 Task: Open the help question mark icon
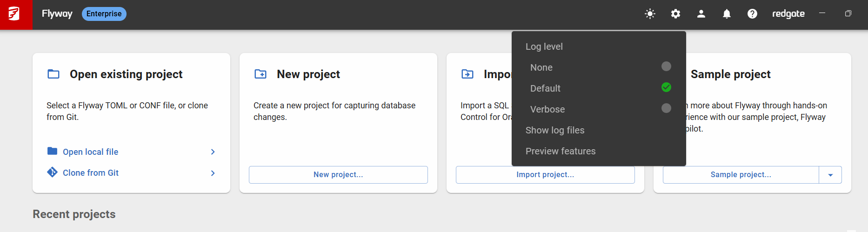[752, 14]
